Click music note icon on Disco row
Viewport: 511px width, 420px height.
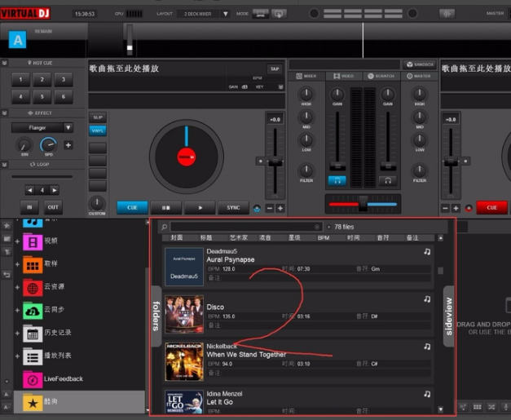pyautogui.click(x=427, y=298)
